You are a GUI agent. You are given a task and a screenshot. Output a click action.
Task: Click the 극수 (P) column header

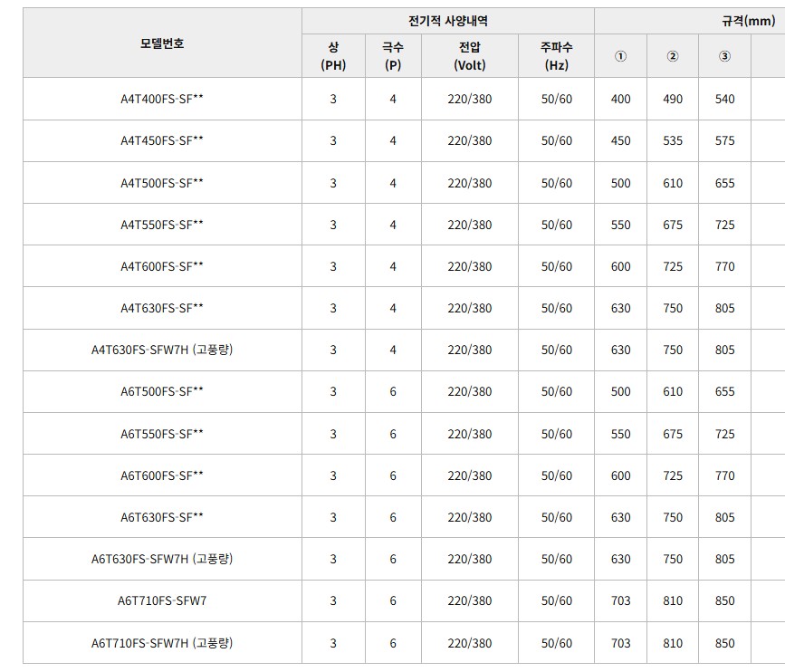coord(393,56)
